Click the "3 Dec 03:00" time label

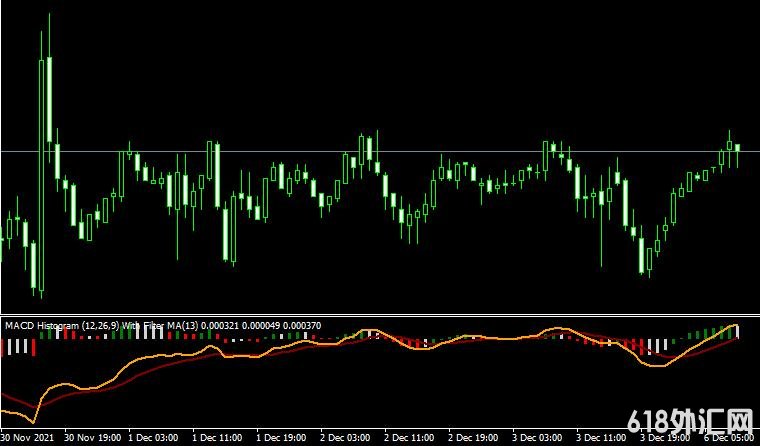click(538, 437)
